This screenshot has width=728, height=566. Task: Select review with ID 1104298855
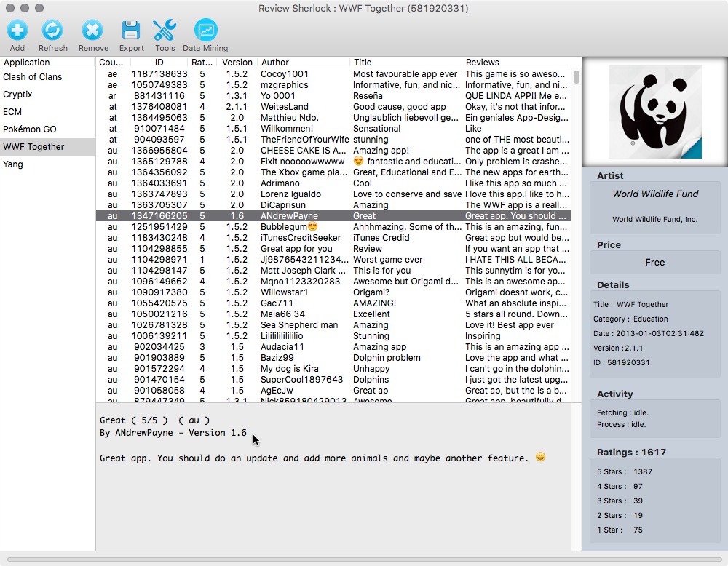click(333, 249)
